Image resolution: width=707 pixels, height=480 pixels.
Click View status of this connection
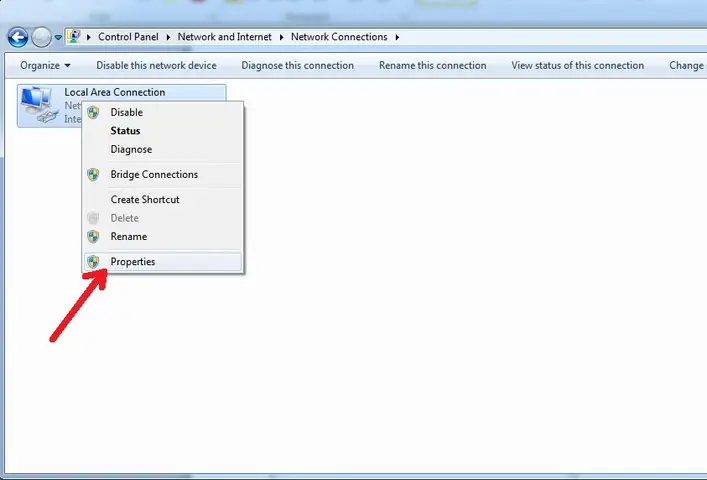578,65
